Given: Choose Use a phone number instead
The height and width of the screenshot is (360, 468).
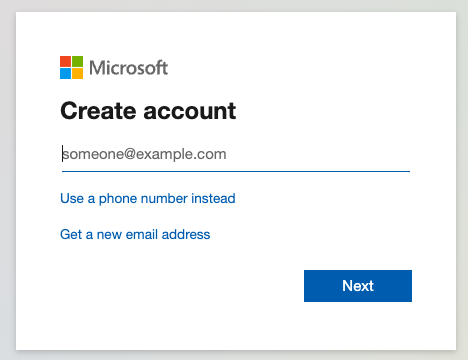Looking at the screenshot, I should click(x=148, y=199).
